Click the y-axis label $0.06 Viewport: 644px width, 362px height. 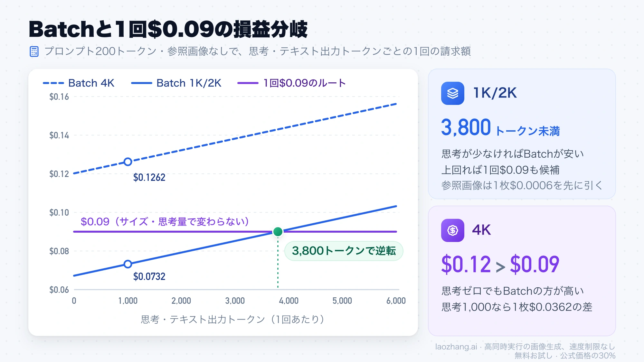(59, 290)
